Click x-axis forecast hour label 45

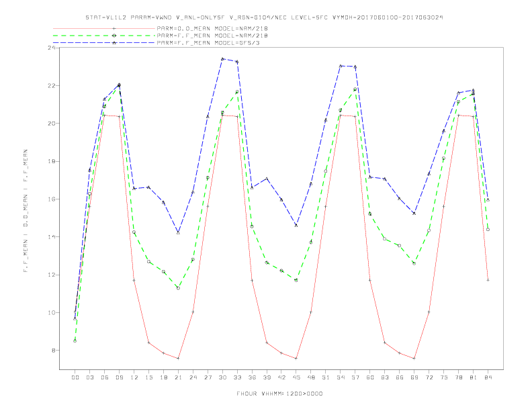pyautogui.click(x=296, y=377)
